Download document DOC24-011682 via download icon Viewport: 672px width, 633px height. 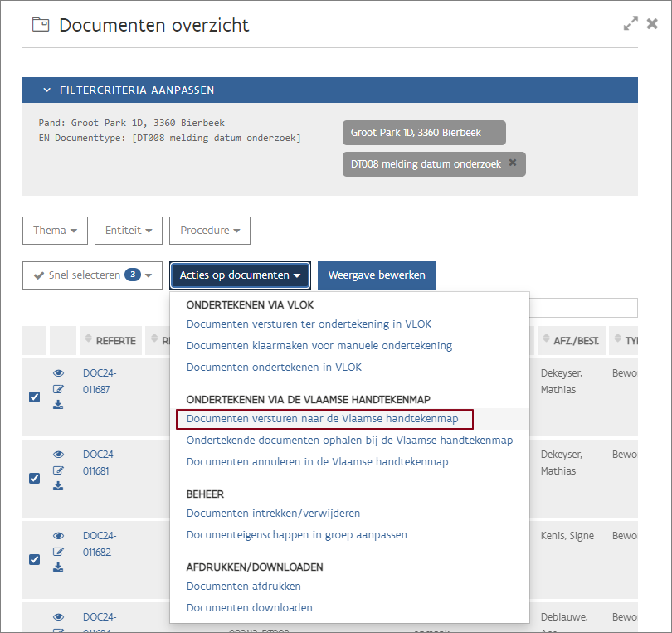(x=58, y=567)
